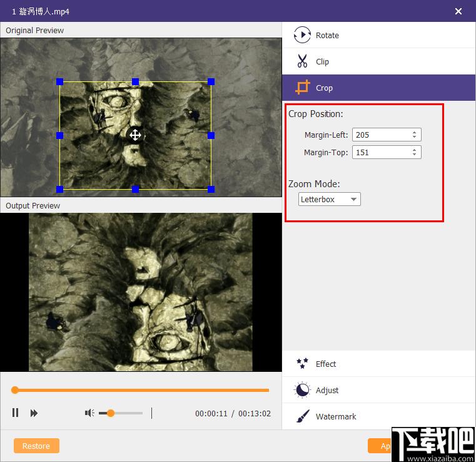The width and height of the screenshot is (476, 462).
Task: Open the Zoom Mode Letterbox dropdown
Action: point(330,199)
